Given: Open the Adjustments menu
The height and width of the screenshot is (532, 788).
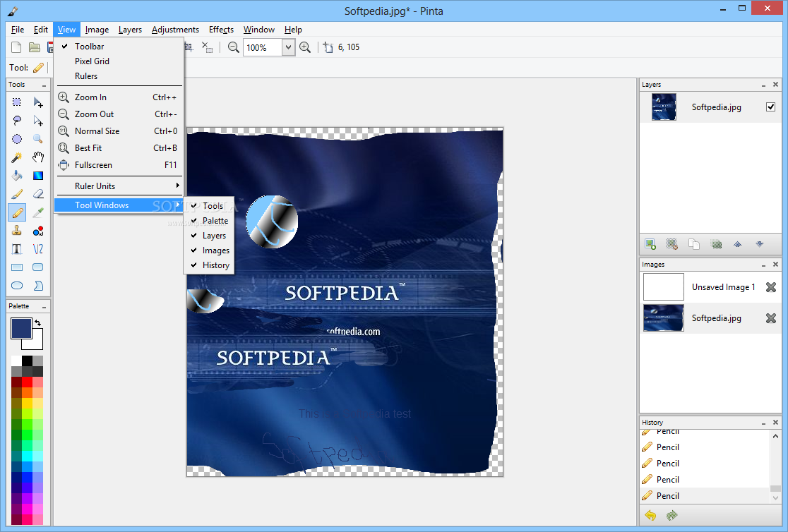Looking at the screenshot, I should click(x=175, y=30).
